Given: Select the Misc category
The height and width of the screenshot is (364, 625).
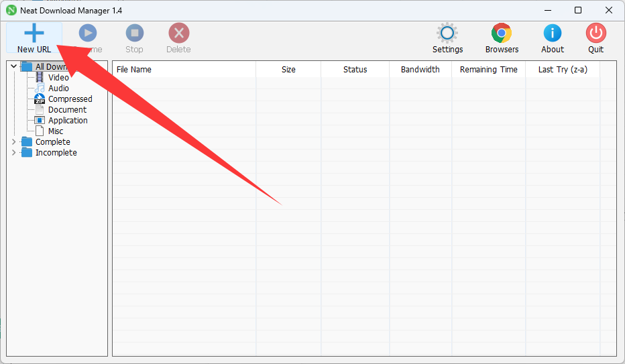Looking at the screenshot, I should pyautogui.click(x=56, y=131).
